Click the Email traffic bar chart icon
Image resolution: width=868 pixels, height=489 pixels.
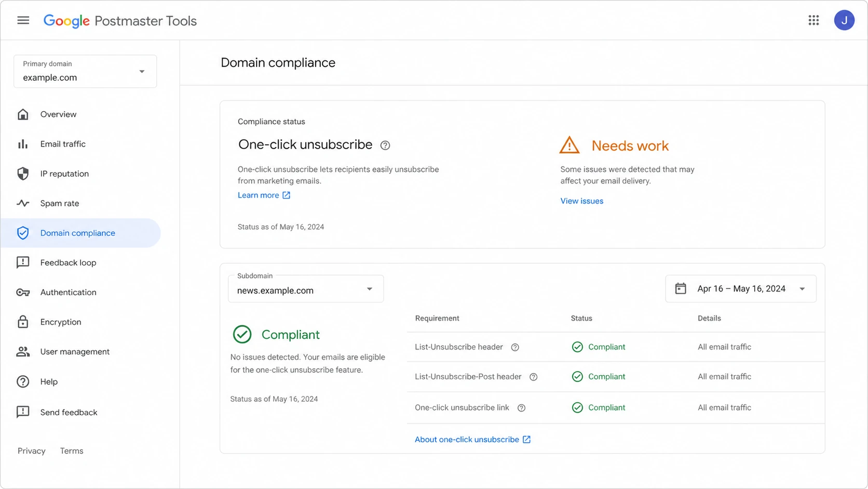[x=23, y=144]
